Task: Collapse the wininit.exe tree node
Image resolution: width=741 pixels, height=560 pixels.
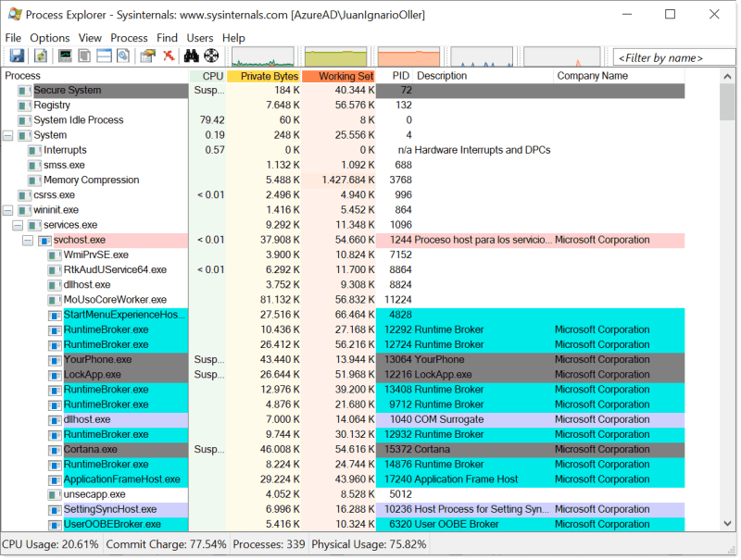Action: pos(7,210)
